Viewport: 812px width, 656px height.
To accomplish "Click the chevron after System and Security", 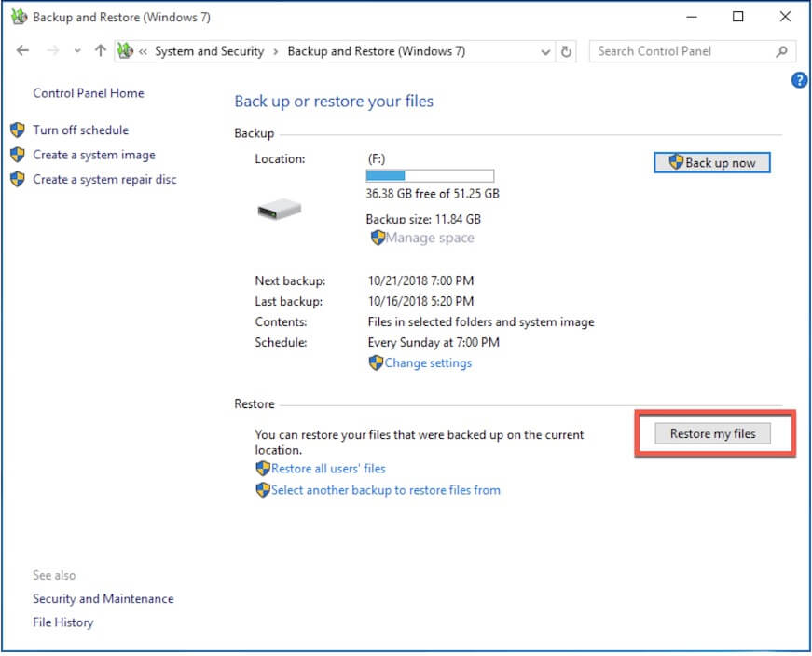I will 276,52.
